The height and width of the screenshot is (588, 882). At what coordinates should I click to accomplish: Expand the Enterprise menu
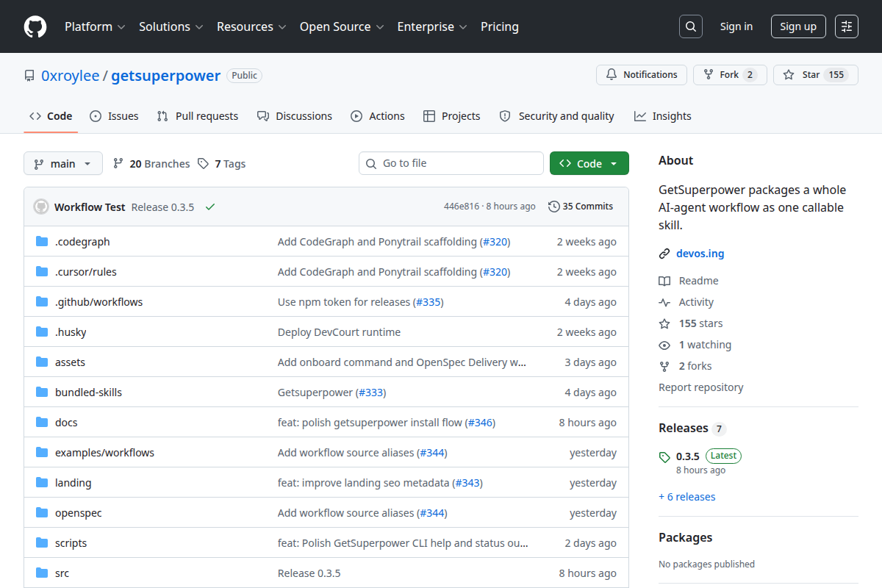(432, 26)
